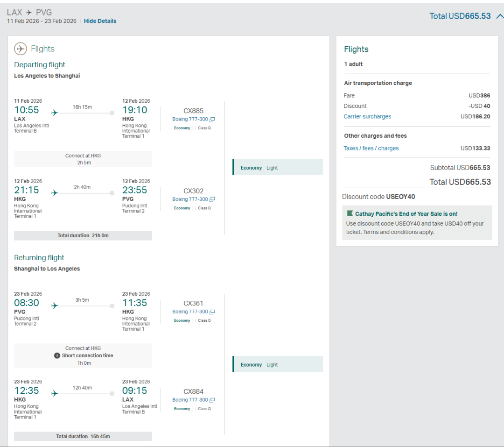Open aircraft popup icon beside CX302 Boeing 777-300

coord(212,199)
